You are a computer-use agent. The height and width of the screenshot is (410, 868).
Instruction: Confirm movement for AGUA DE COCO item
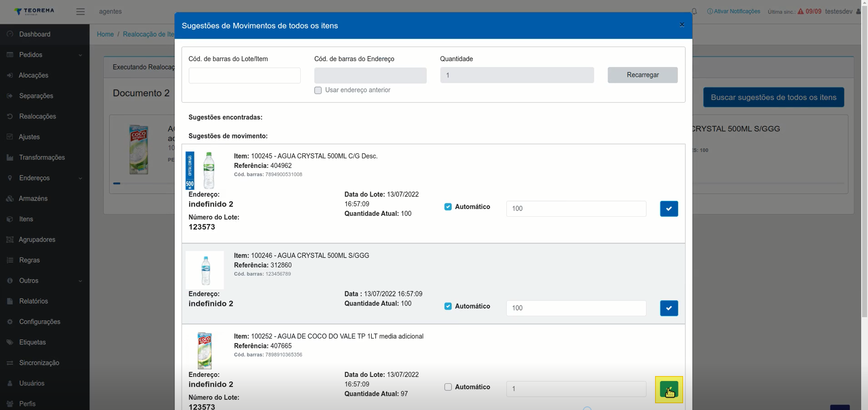point(669,389)
